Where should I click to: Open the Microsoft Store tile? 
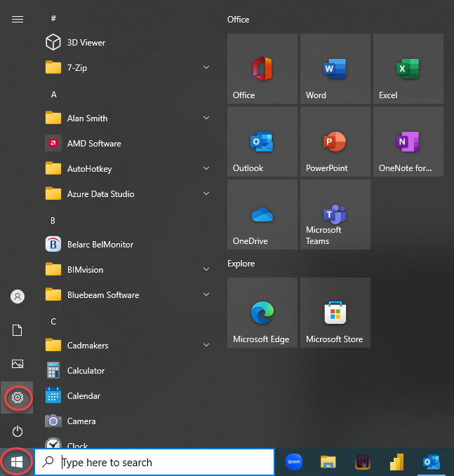click(335, 313)
